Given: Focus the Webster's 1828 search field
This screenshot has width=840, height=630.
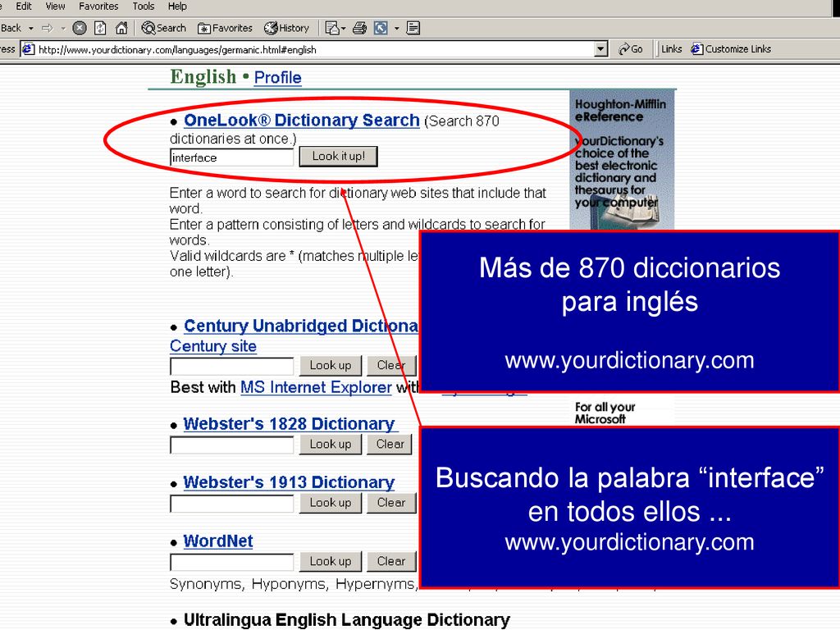Looking at the screenshot, I should (231, 445).
